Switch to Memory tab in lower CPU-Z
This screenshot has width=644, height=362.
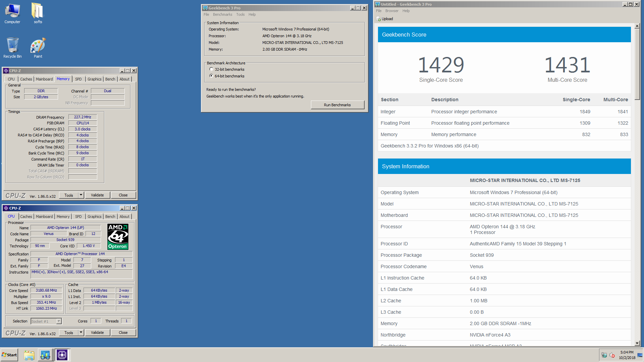tap(63, 217)
